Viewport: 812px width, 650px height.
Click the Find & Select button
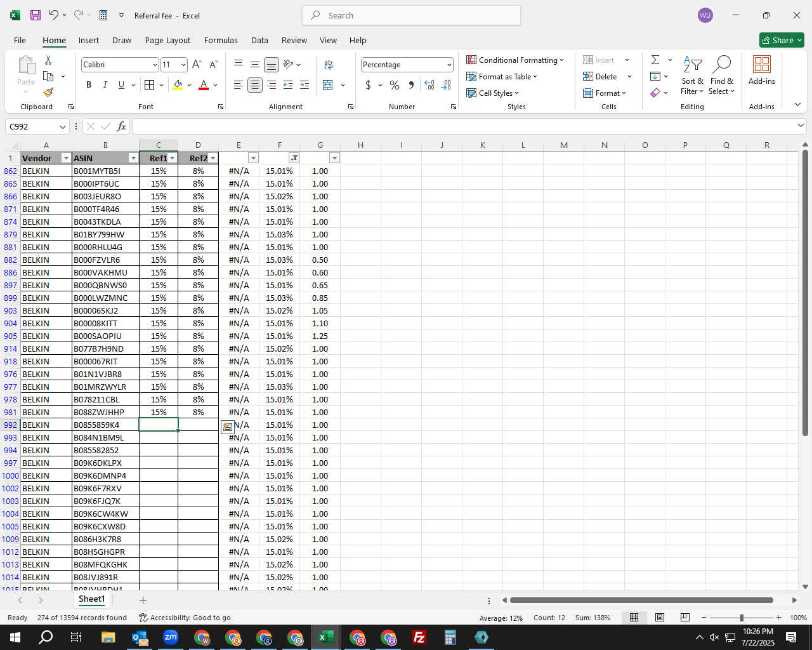click(x=722, y=75)
